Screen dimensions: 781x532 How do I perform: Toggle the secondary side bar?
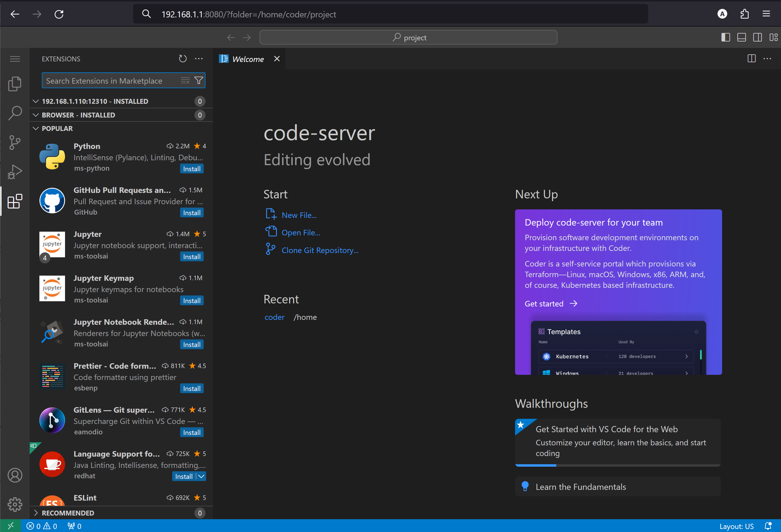[757, 37]
